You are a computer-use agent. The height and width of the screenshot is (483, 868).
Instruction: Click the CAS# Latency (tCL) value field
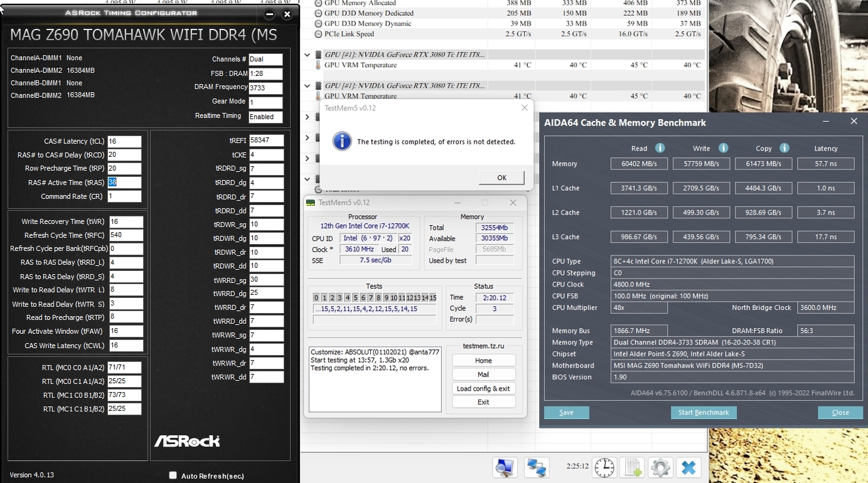124,141
